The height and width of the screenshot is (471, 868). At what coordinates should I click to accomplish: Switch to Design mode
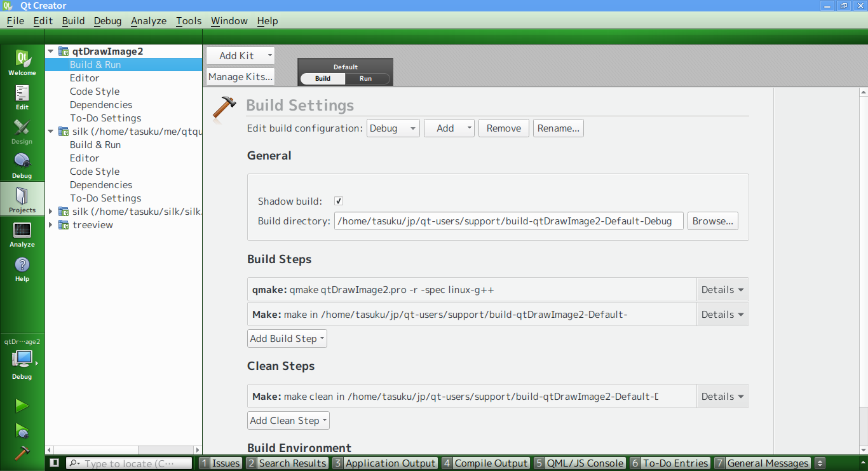(22, 131)
